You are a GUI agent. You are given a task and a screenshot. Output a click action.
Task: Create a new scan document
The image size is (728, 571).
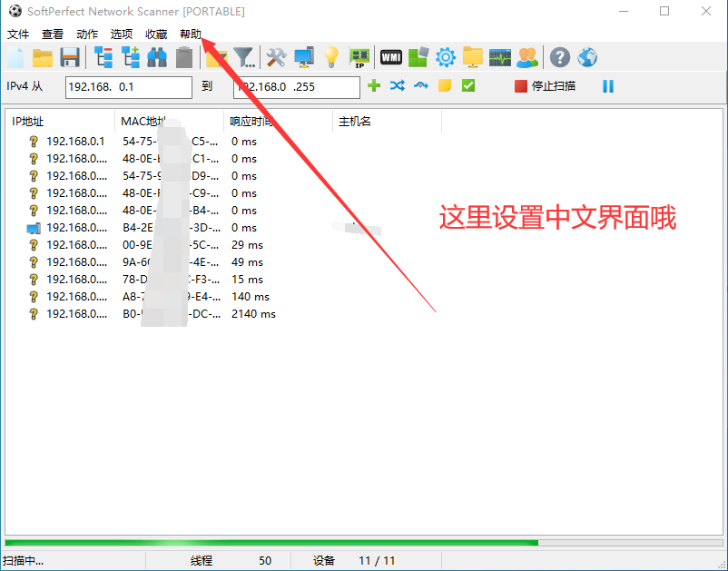click(15, 57)
